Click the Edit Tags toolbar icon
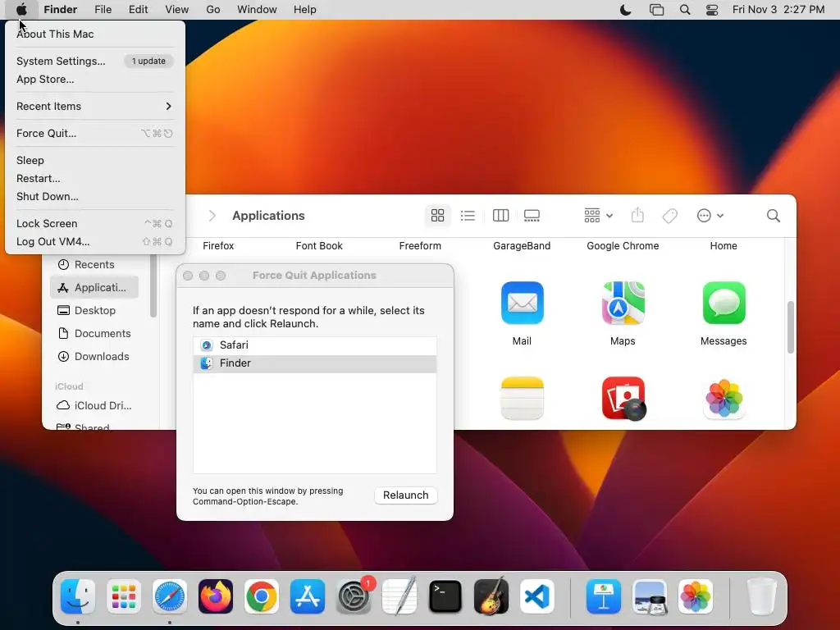 669,216
